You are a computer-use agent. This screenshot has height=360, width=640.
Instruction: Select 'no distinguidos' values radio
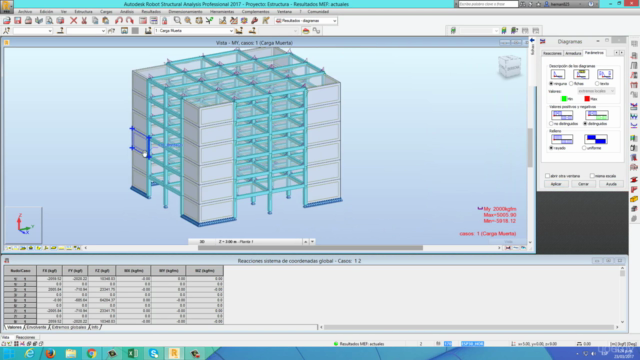551,124
